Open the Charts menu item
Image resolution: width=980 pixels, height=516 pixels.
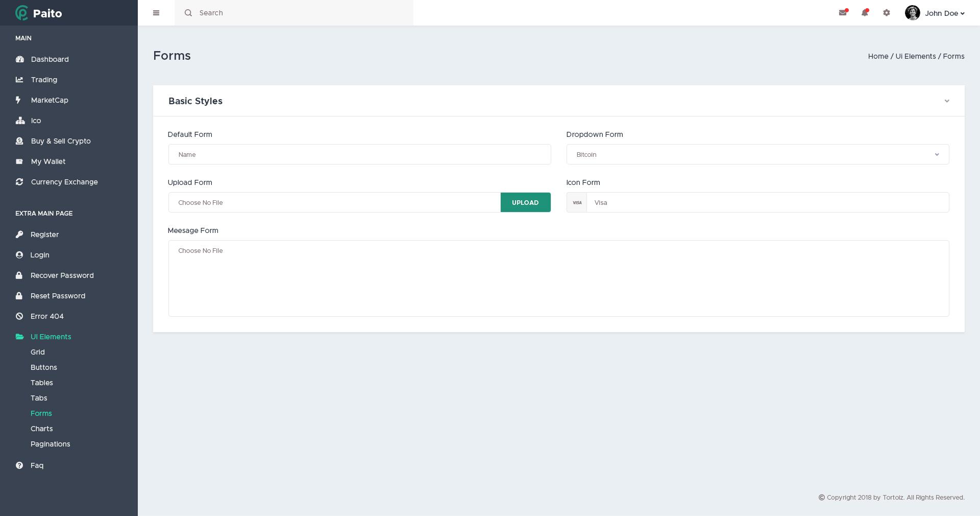point(41,429)
